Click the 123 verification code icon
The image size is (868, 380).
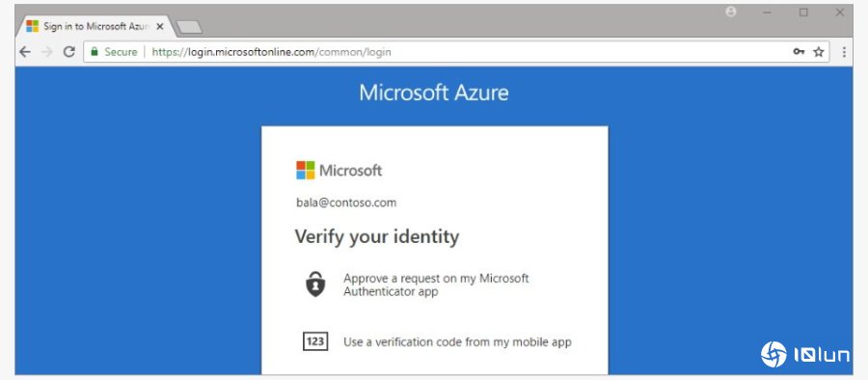[315, 341]
